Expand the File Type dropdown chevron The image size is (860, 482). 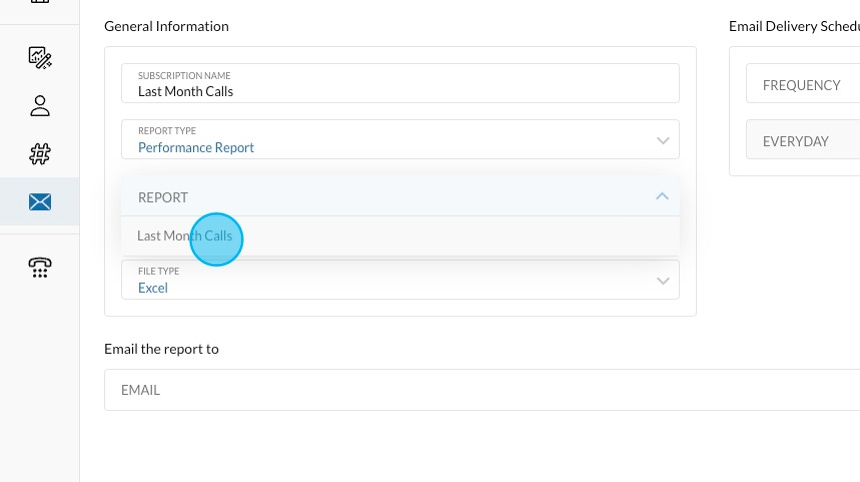pyautogui.click(x=662, y=281)
